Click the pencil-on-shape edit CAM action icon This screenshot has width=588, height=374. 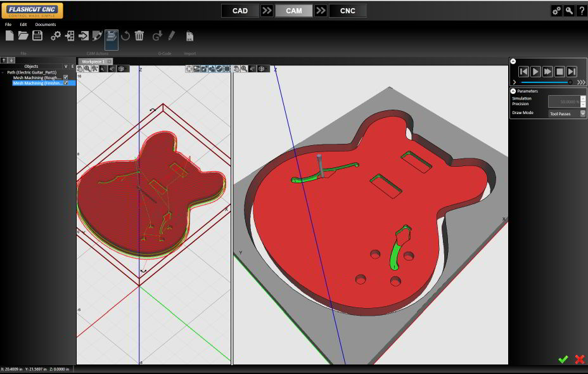click(x=97, y=36)
